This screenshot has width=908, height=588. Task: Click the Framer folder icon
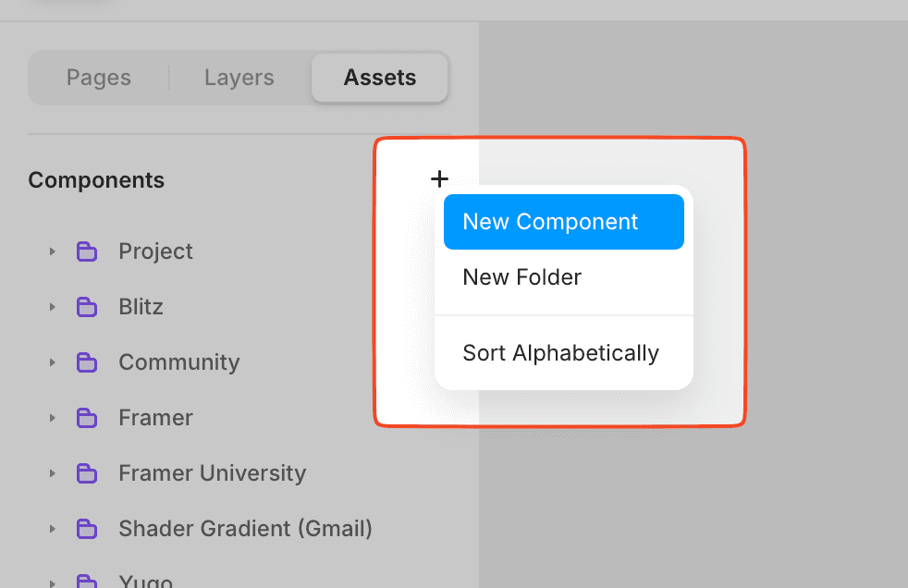coord(87,418)
